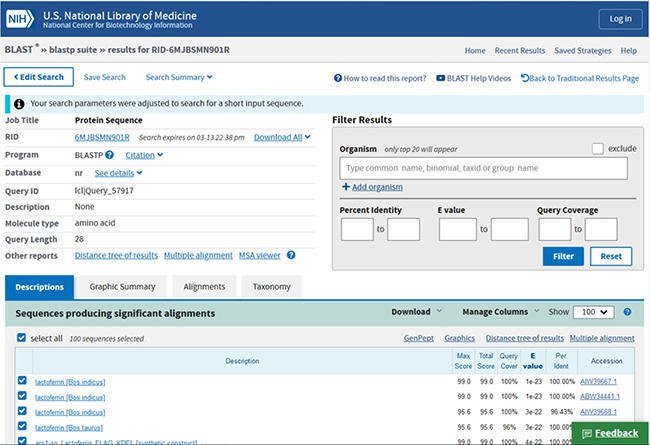This screenshot has width=650, height=445.
Task: Open Saved Strategies in top navigation
Action: point(582,51)
